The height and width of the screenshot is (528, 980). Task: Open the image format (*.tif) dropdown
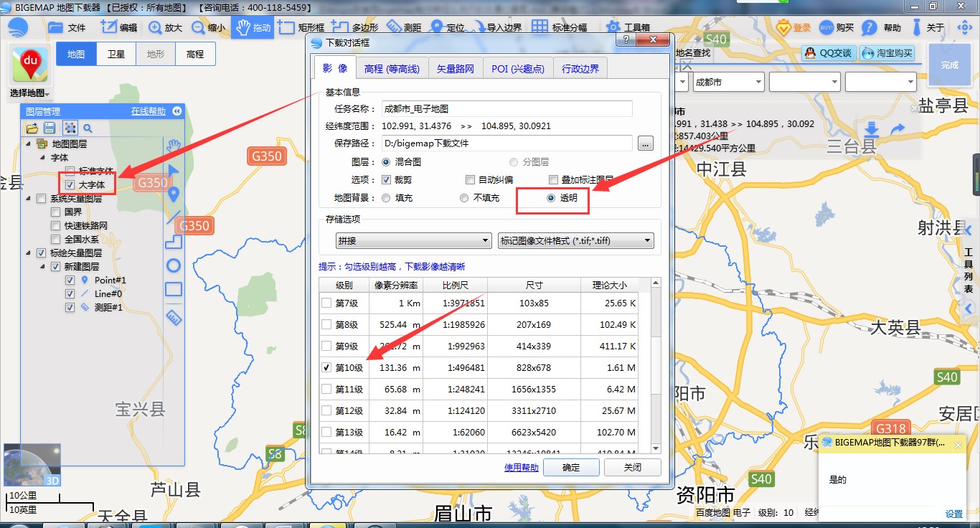(575, 240)
